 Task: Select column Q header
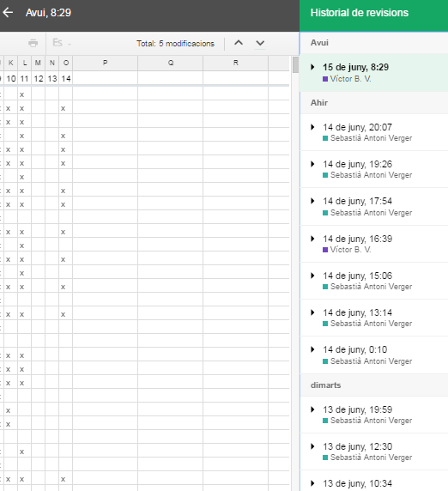point(171,63)
